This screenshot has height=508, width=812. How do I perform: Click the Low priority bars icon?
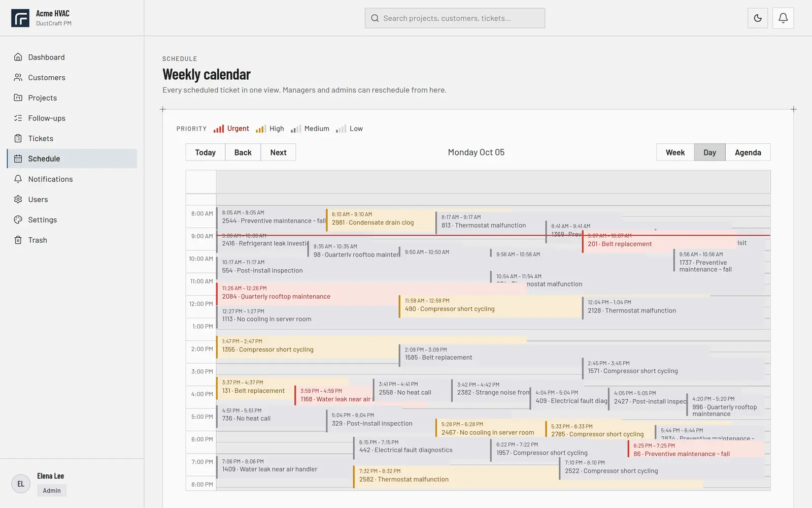coord(341,129)
